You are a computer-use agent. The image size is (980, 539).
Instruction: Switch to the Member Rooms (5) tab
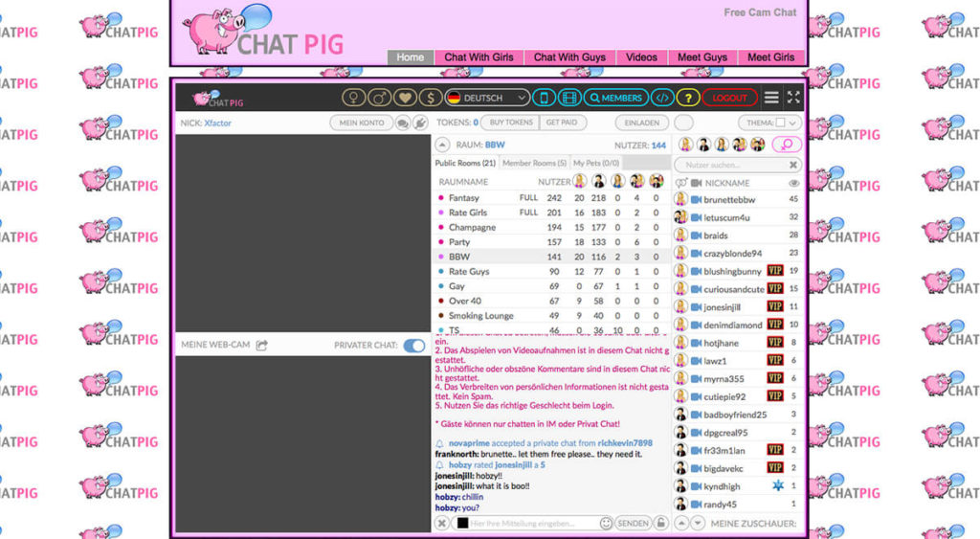tap(534, 163)
